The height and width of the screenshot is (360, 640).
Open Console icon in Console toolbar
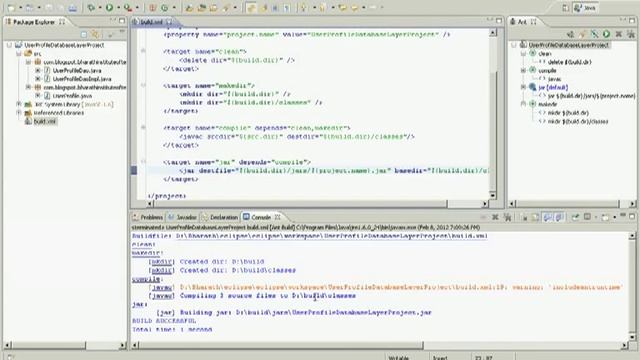point(605,217)
